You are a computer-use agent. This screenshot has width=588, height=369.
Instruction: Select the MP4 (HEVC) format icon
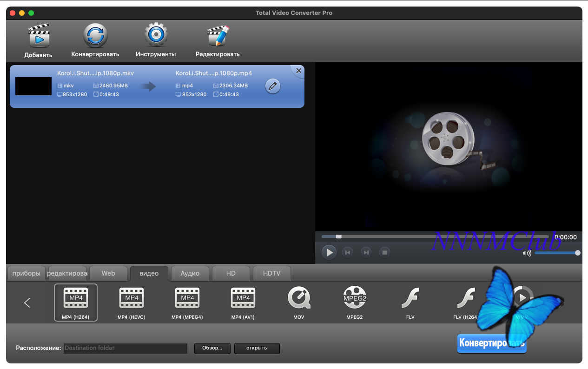(132, 298)
